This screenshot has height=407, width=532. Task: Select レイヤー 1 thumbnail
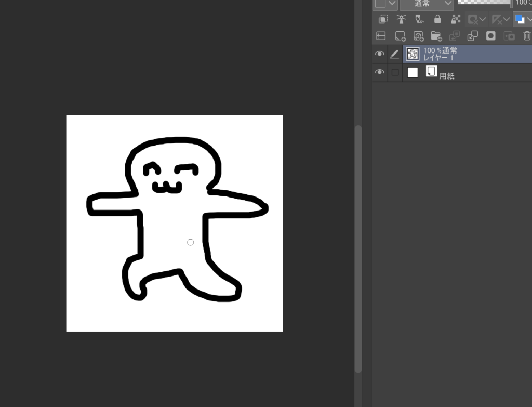tap(413, 54)
